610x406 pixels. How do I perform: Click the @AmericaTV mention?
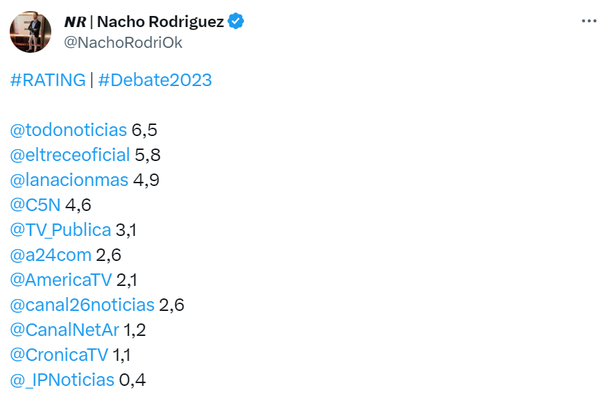coord(58,280)
